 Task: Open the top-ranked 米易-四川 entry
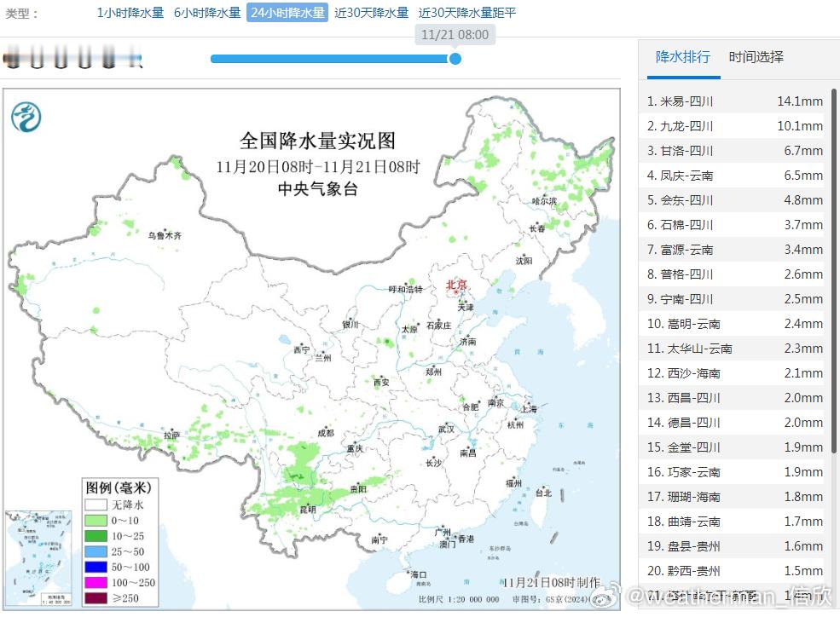pyautogui.click(x=732, y=101)
